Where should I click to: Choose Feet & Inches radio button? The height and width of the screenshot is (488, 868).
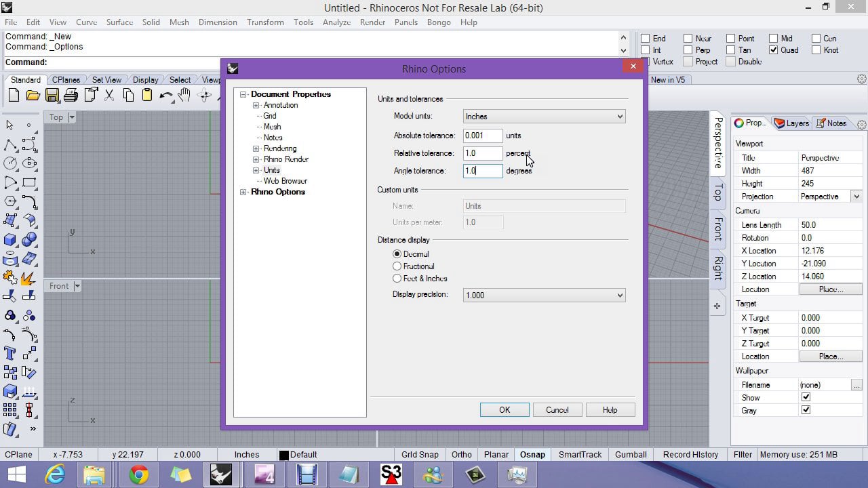point(397,279)
